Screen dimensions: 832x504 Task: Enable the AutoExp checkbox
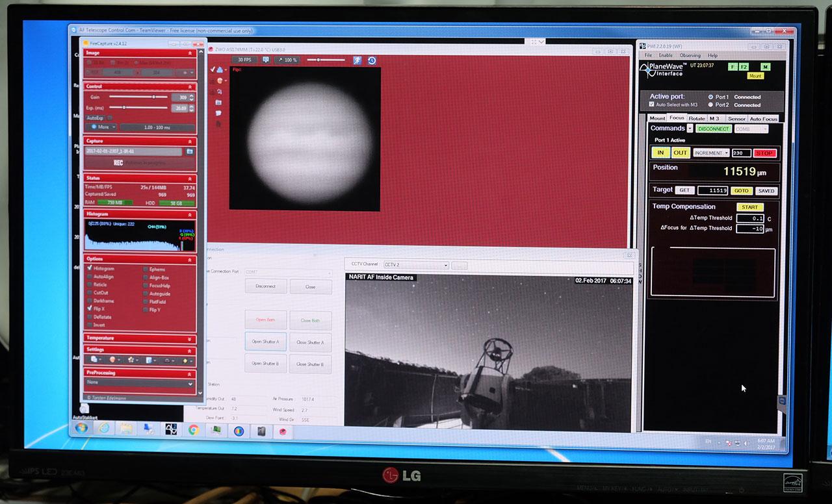coord(109,118)
